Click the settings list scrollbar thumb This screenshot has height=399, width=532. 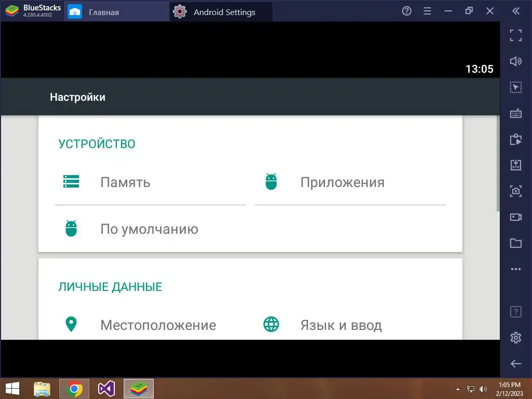click(x=498, y=164)
